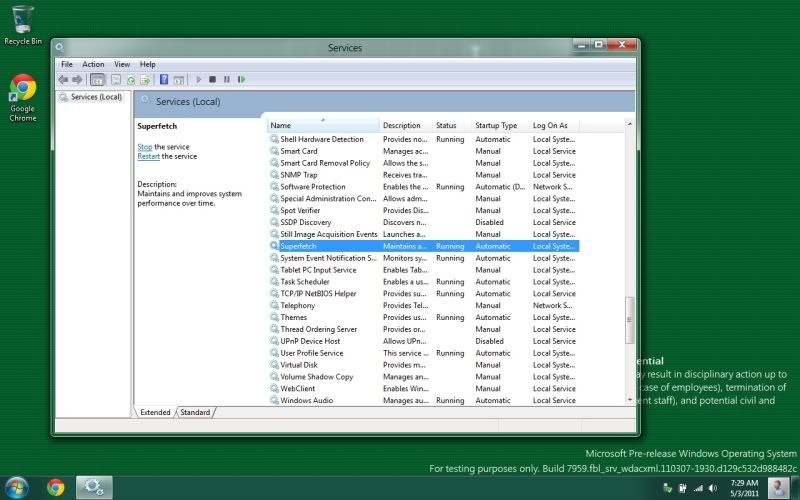Select Services (Local) in the console tree
The height and width of the screenshot is (500, 800).
[92, 97]
